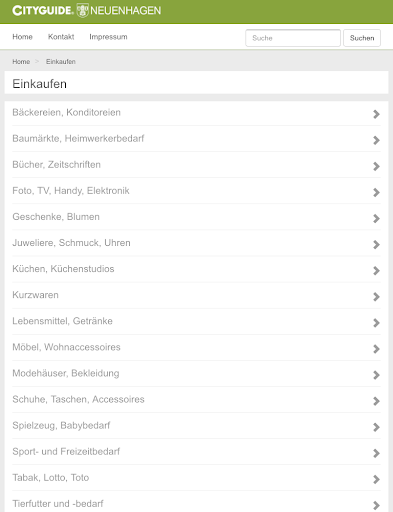Expand the Küchen, Küchenstudios category
Image resolution: width=393 pixels, height=512 pixels.
pyautogui.click(x=196, y=269)
